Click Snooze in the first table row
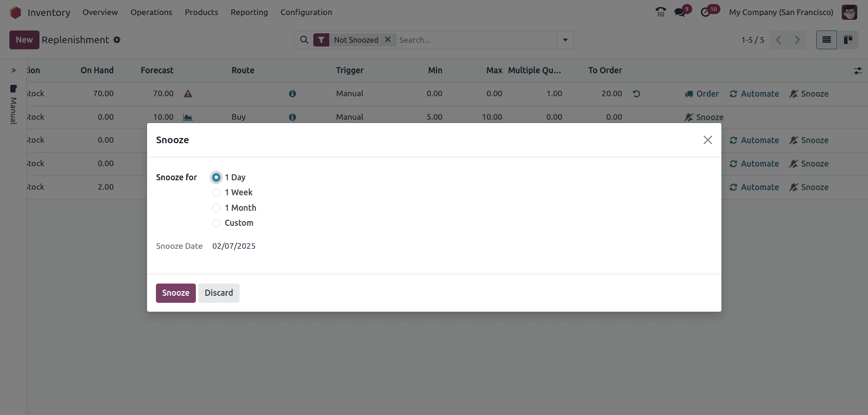This screenshot has height=415, width=868. (x=809, y=94)
